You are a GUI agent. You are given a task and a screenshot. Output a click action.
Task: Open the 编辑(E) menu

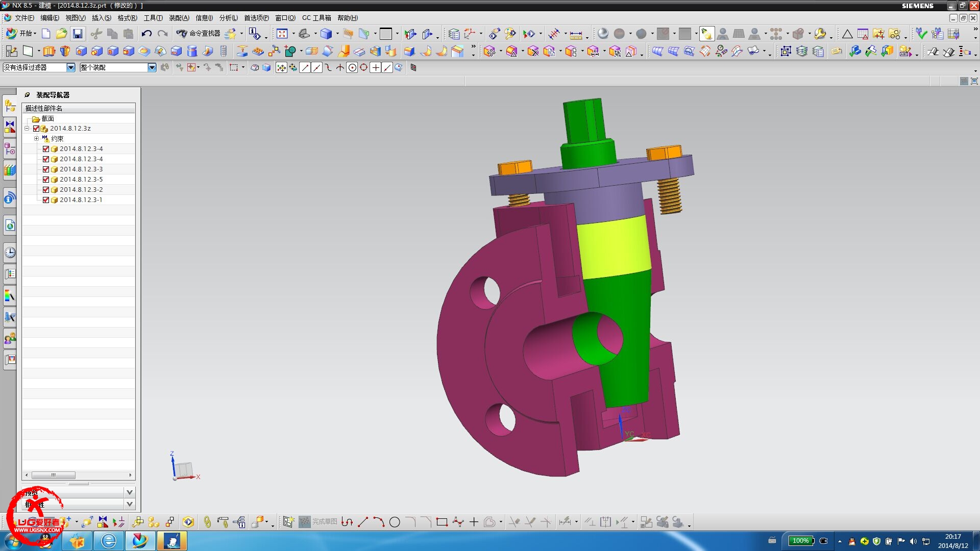pyautogui.click(x=50, y=18)
